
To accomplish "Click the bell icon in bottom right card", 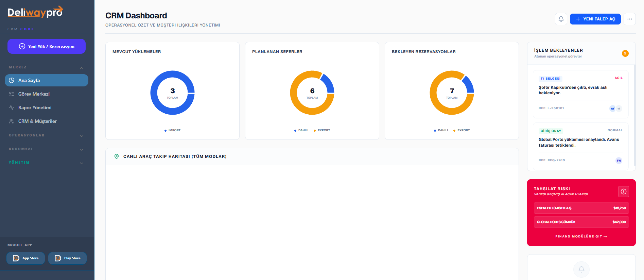I will point(581,269).
